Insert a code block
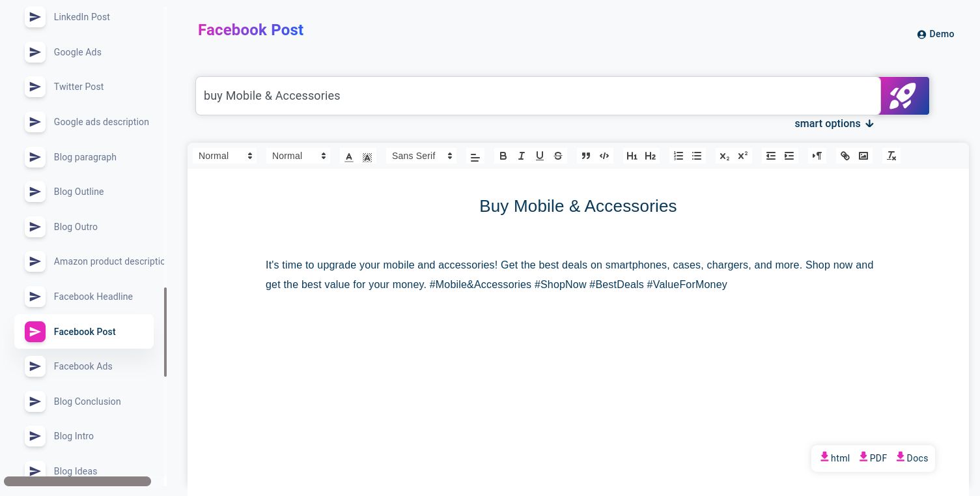 pyautogui.click(x=604, y=156)
